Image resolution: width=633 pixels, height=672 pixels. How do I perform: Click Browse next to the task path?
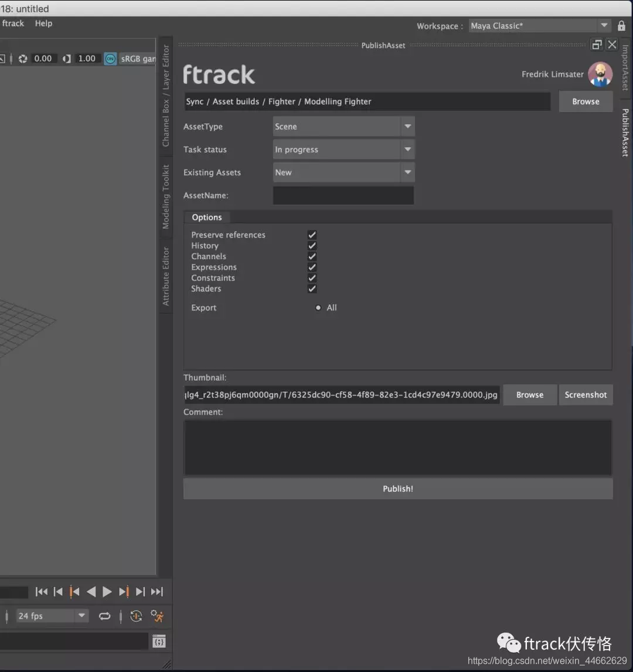pyautogui.click(x=586, y=101)
